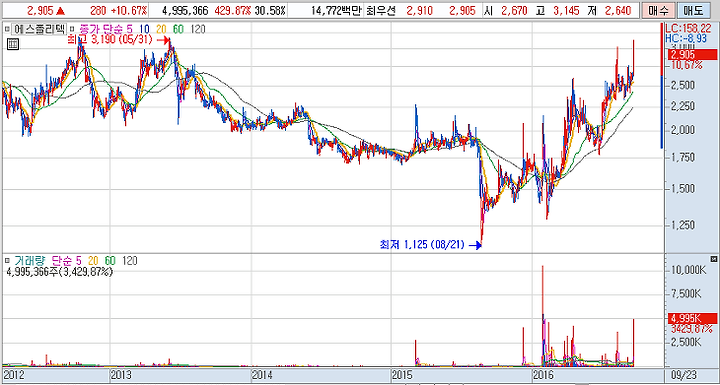The image size is (720, 385).
Task: Click the red 2,905 price tag on axis
Action: [x=691, y=55]
